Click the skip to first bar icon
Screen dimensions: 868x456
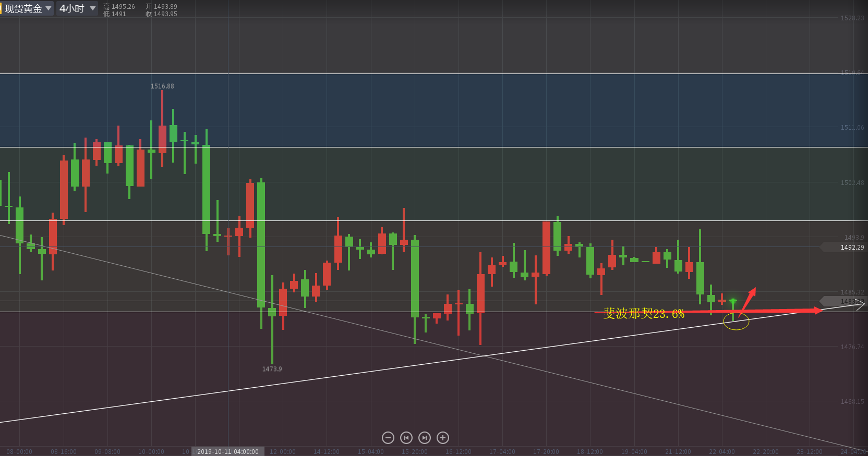(406, 438)
